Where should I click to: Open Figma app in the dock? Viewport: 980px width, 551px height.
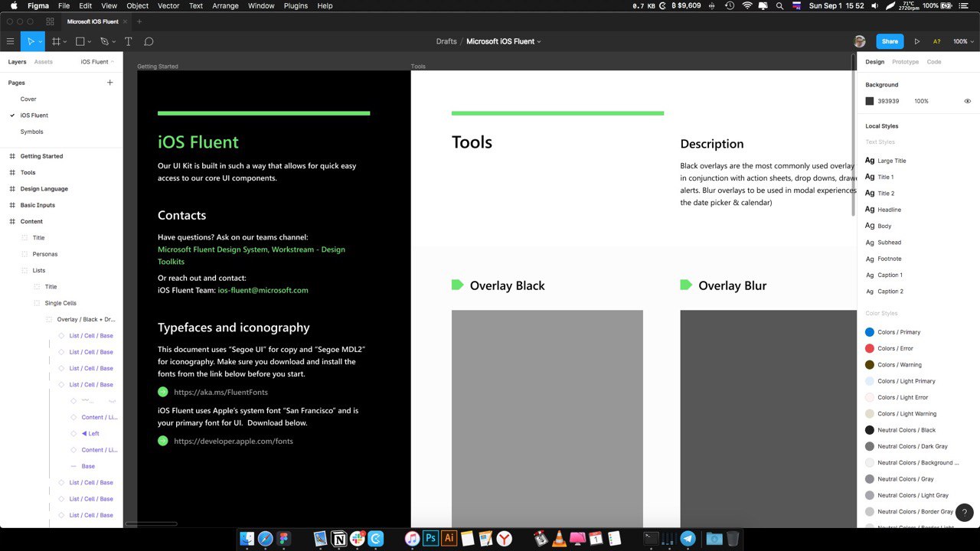tap(284, 539)
